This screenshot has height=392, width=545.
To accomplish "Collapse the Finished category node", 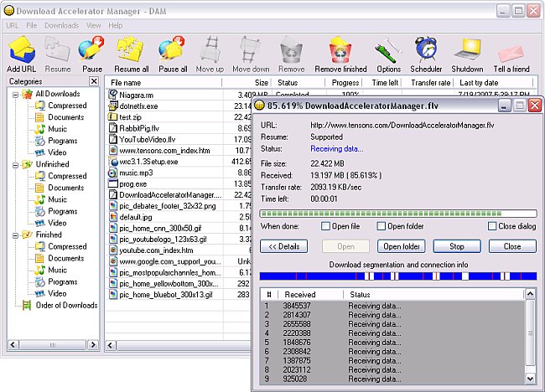I will click(16, 235).
